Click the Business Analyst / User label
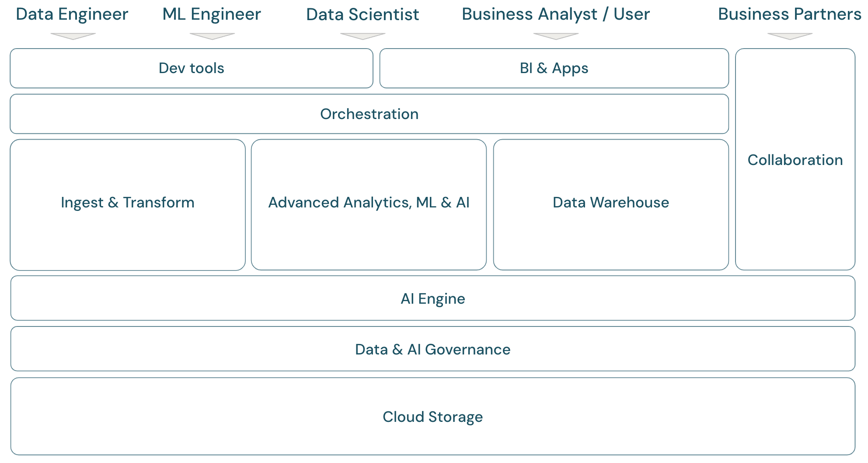This screenshot has width=868, height=463. [x=556, y=14]
